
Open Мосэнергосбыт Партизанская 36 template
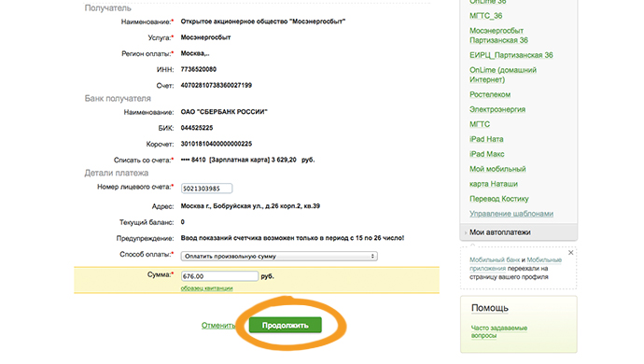click(498, 35)
